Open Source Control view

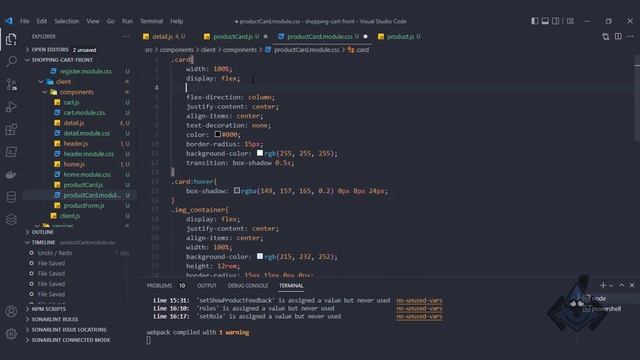pos(11,84)
